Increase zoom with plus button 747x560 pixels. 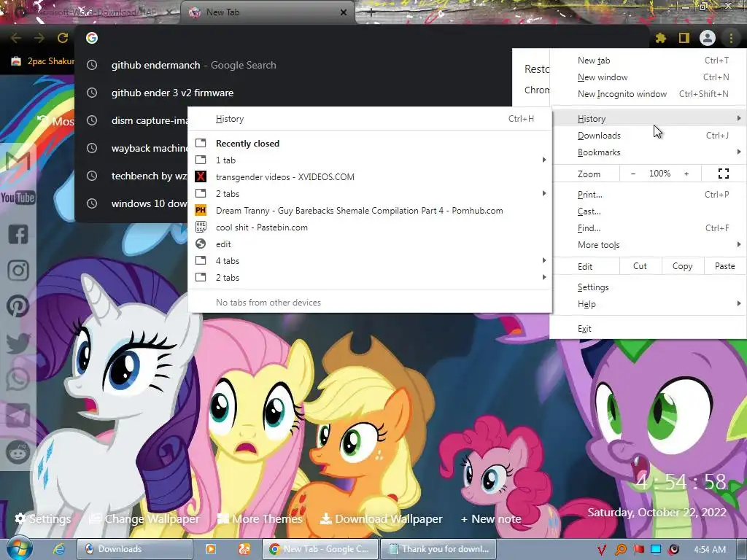pyautogui.click(x=686, y=174)
